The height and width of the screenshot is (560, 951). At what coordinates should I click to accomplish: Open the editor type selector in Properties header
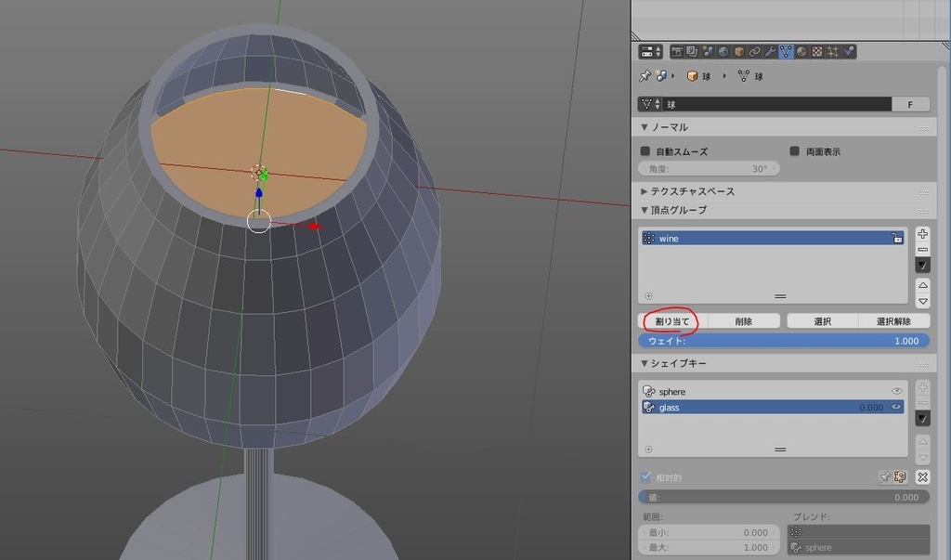tap(651, 52)
